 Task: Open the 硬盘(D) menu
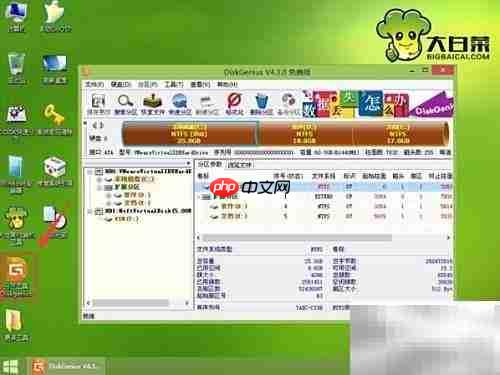121,84
